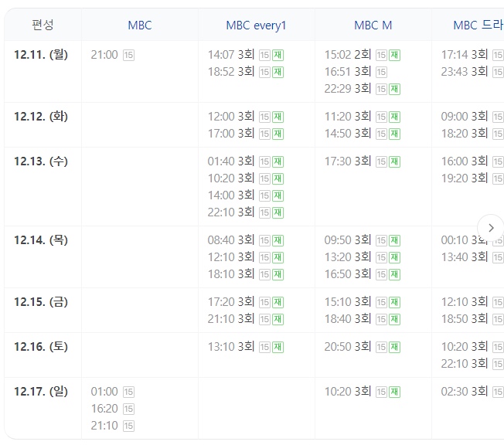
Task: Click the 재 rerun badge beside 22:29
Action: pyautogui.click(x=395, y=90)
